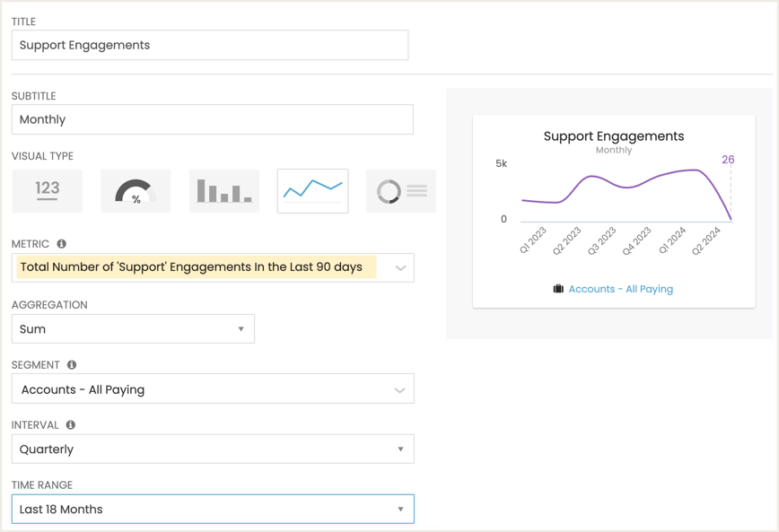Open the Aggregation Sum dropdown
Viewport: 779px width, 532px height.
point(133,329)
